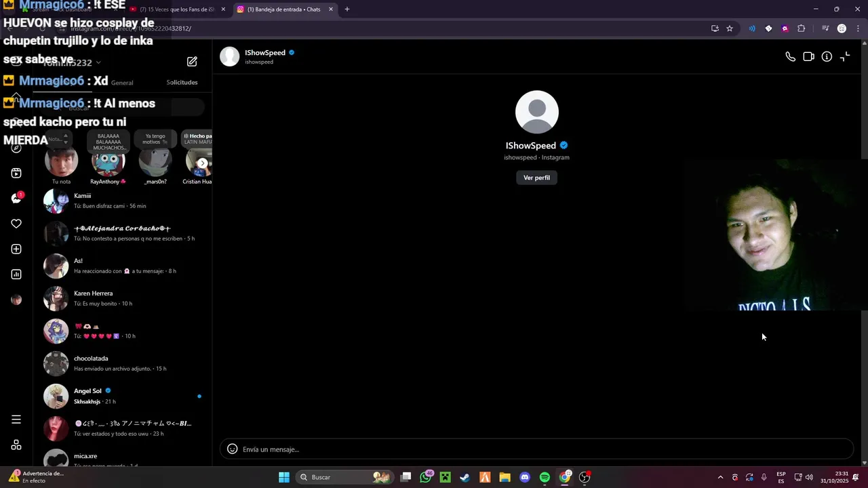Open the chocolatada conversation
Screen dimensions: 868x488
[x=123, y=363]
